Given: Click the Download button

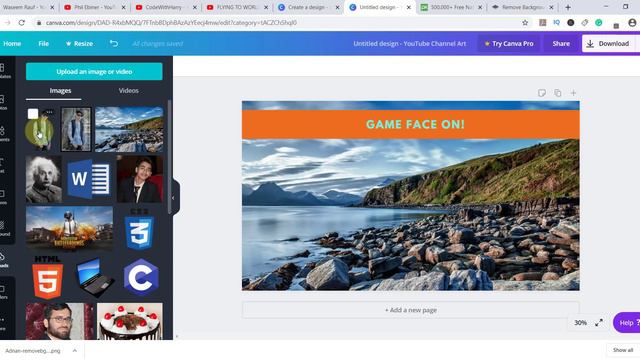Looking at the screenshot, I should point(608,43).
